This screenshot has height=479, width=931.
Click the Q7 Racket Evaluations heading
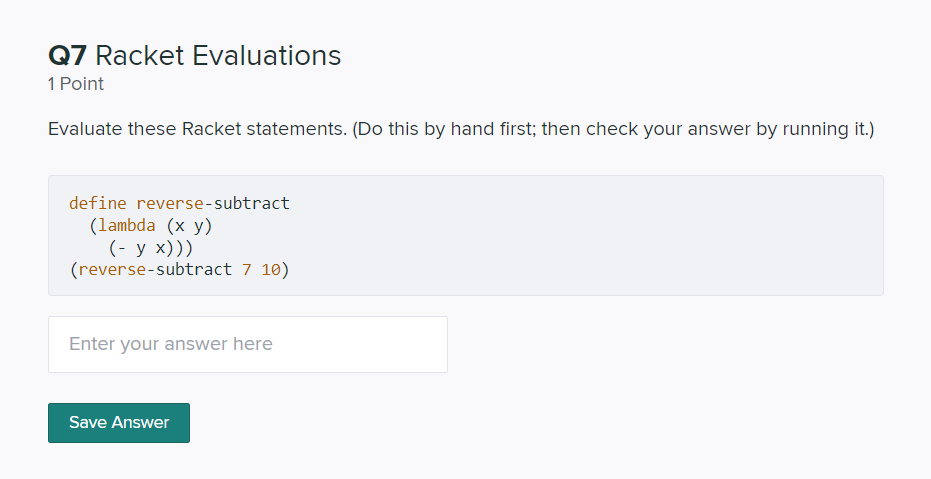click(x=195, y=56)
